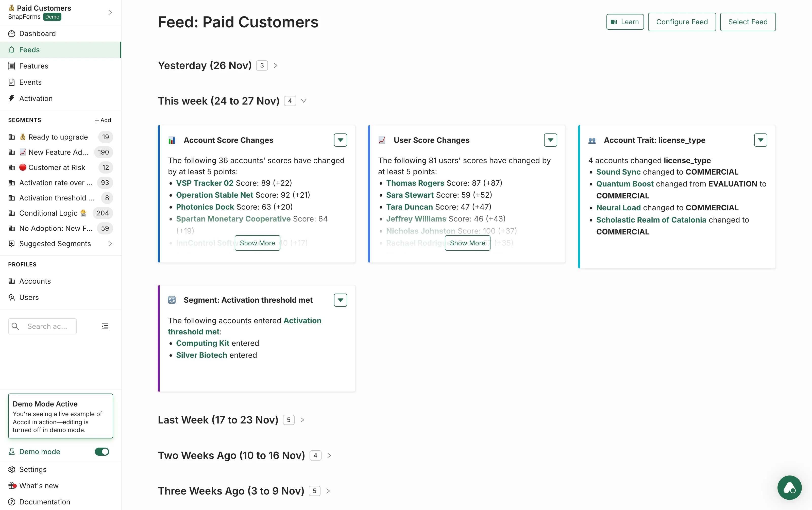Open the Accounts profile icon
This screenshot has width=812, height=510.
pyautogui.click(x=12, y=281)
